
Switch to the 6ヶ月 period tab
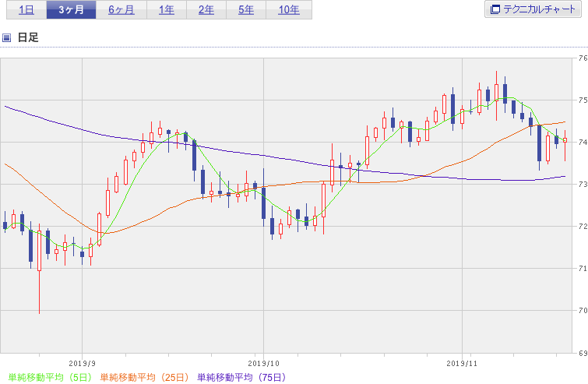(121, 10)
